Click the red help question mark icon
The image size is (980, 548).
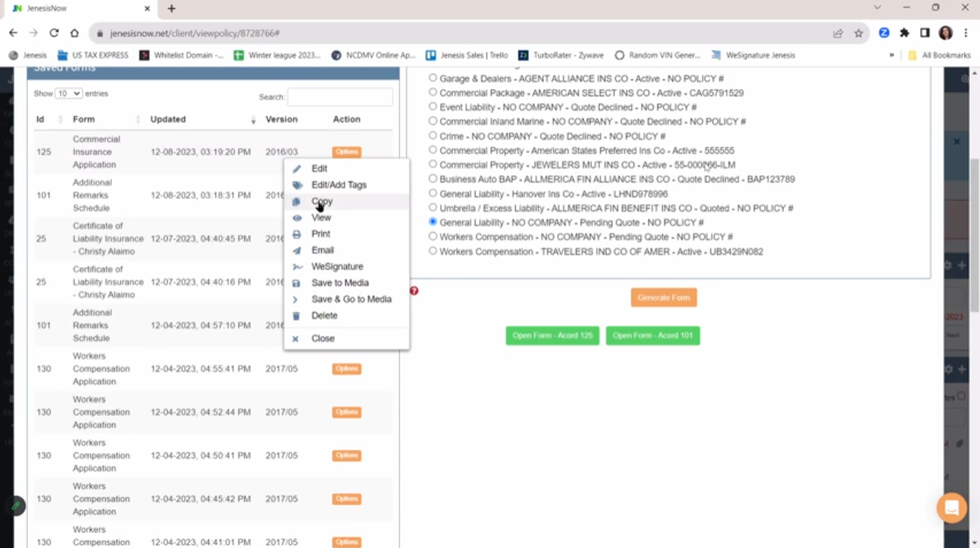(413, 291)
